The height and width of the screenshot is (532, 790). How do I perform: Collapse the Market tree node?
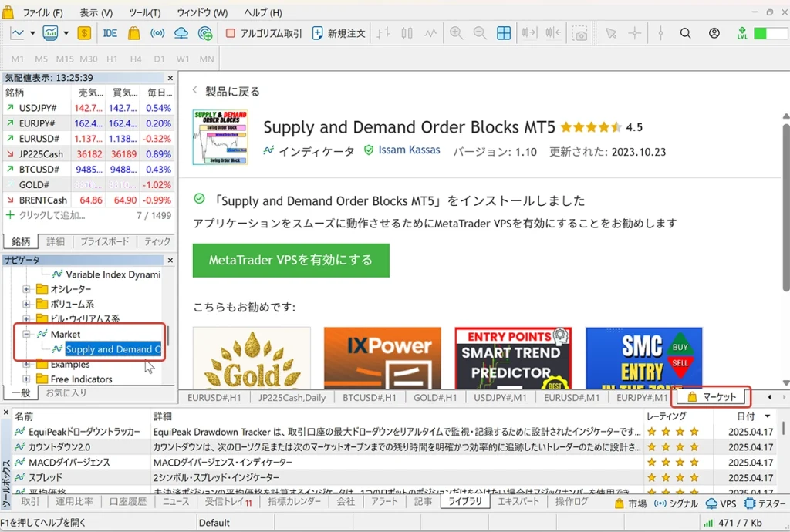tap(26, 334)
